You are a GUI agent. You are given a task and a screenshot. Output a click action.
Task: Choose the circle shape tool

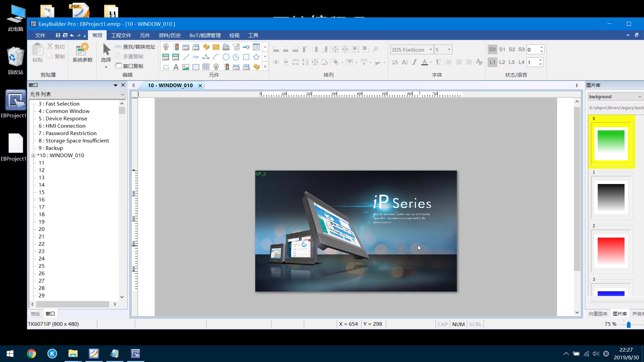click(226, 57)
